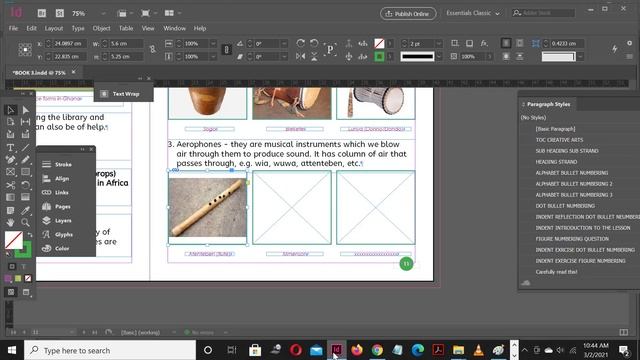
Task: Select the Line tool
Action: pos(25,147)
